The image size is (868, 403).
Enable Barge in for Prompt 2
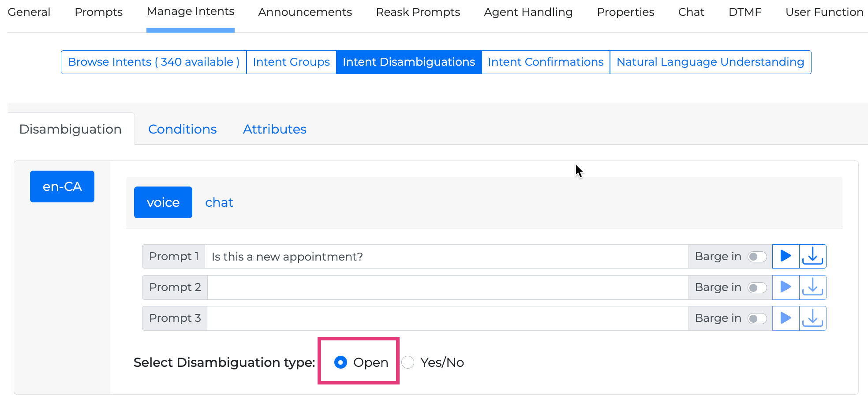click(757, 287)
